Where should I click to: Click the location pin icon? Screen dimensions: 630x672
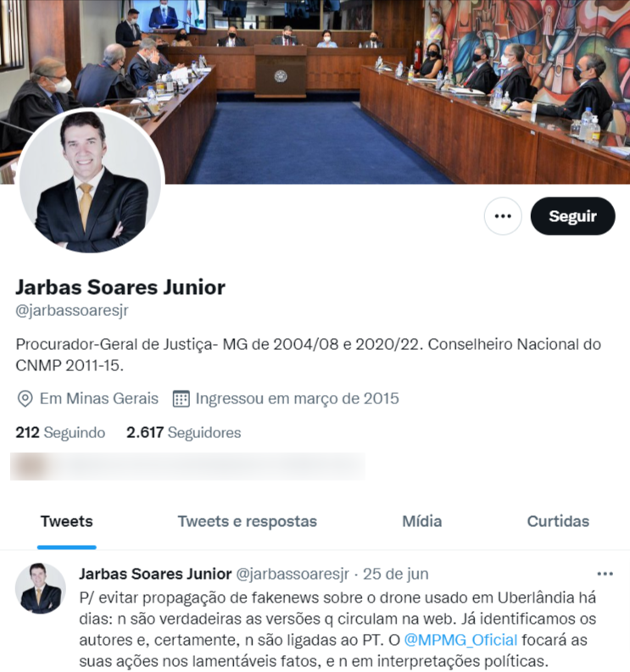[x=25, y=398]
